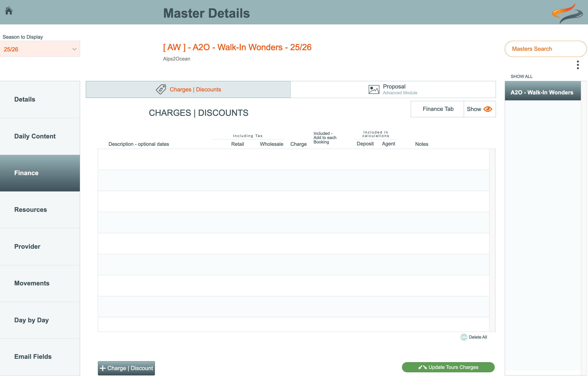Click the Deposit column header
The width and height of the screenshot is (588, 382).
click(x=365, y=144)
